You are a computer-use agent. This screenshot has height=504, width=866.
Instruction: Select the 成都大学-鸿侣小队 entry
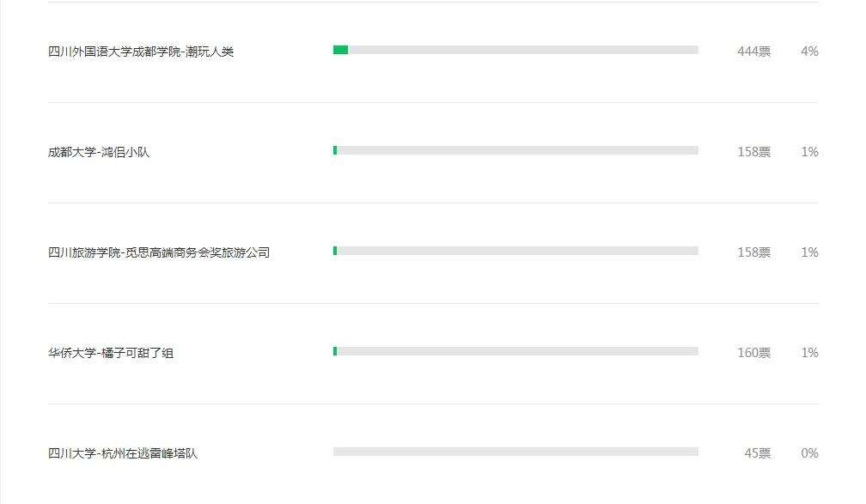(x=99, y=152)
